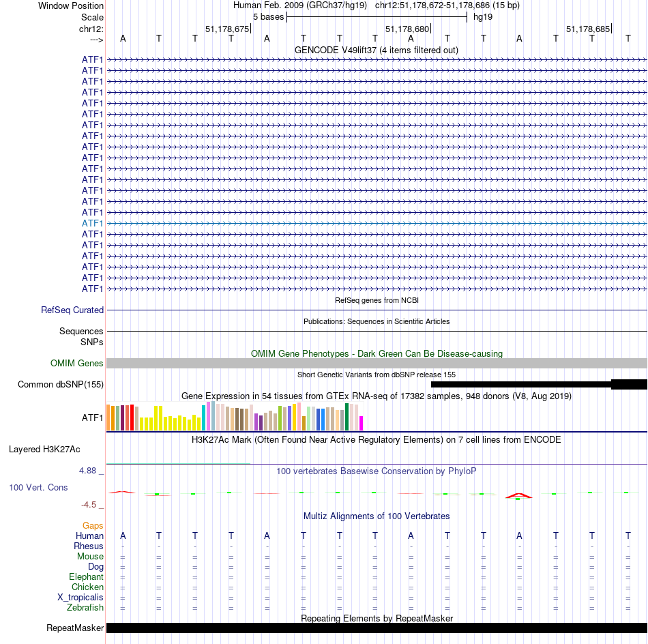Open the GTEx Gene Expression track title
This screenshot has width=648, height=644.
coord(376,396)
